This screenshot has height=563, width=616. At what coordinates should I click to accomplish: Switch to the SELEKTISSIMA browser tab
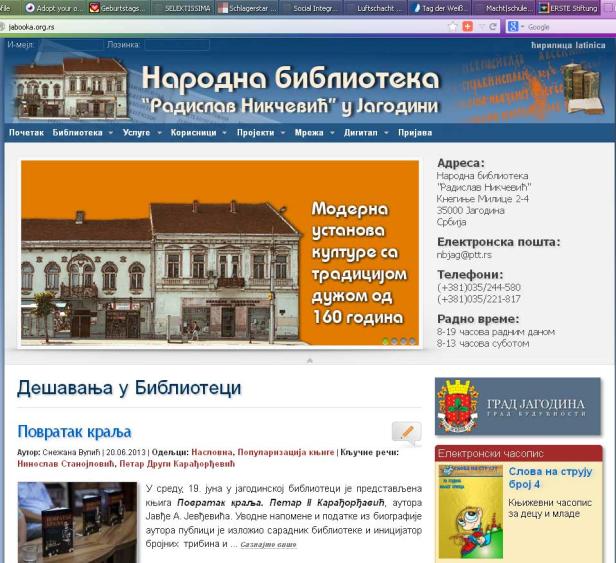tap(183, 8)
